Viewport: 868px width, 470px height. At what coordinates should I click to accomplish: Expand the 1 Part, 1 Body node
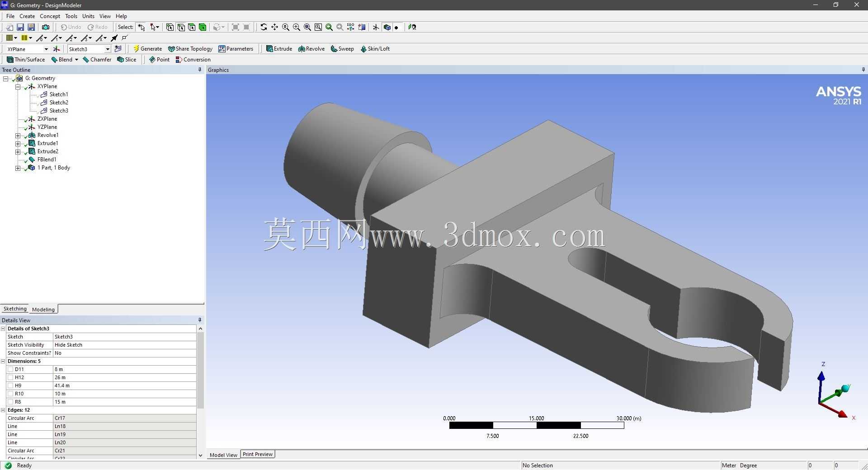18,168
